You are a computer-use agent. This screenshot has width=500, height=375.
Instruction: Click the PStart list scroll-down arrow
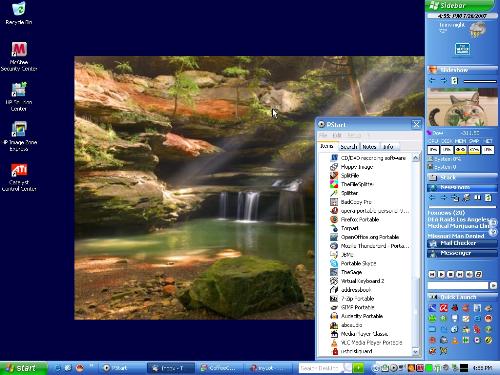415,351
